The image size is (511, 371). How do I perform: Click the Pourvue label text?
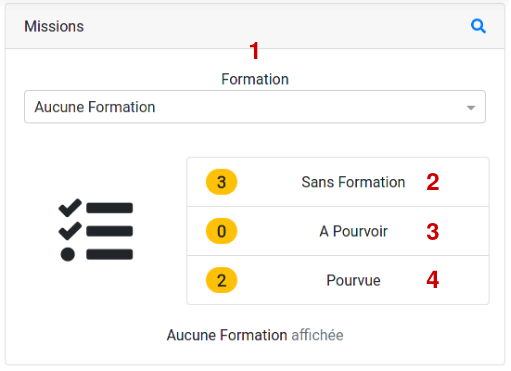[353, 280]
